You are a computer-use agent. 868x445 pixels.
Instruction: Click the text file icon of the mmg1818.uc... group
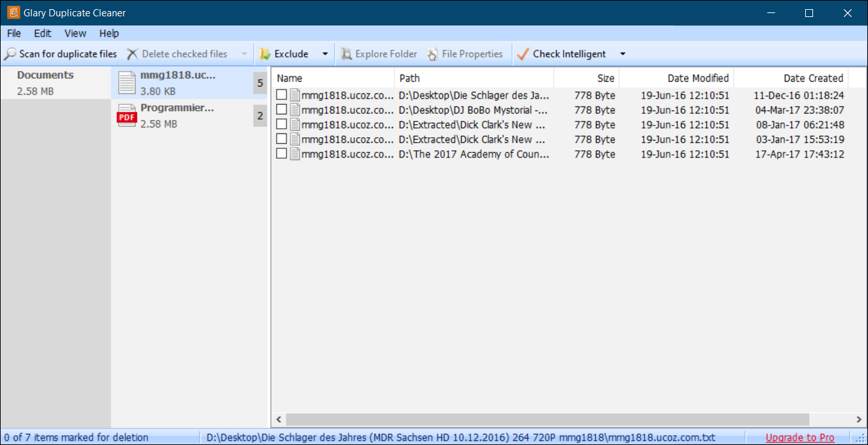coord(126,83)
